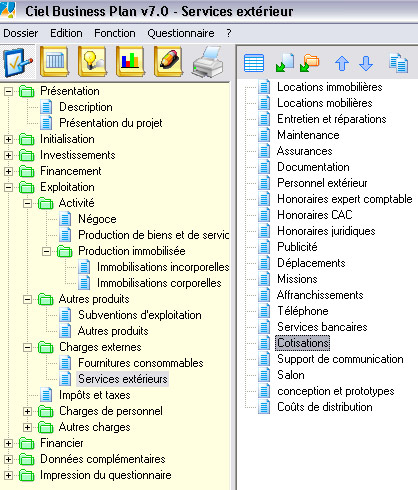Select Déplacements entry
Screen dimensions: 418x490
pos(311,263)
